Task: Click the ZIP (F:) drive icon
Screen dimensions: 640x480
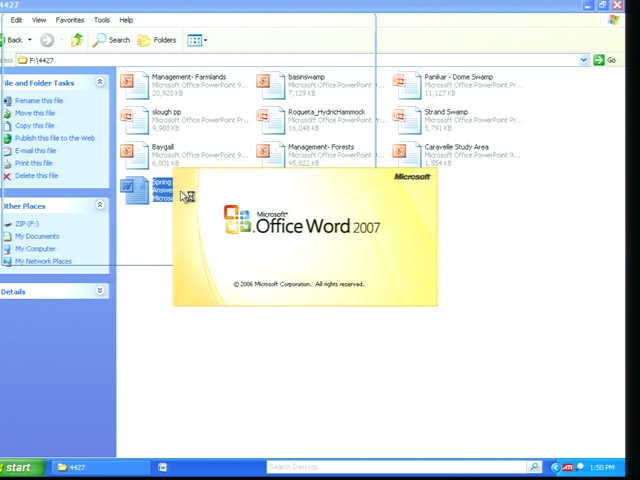Action: click(x=7, y=224)
